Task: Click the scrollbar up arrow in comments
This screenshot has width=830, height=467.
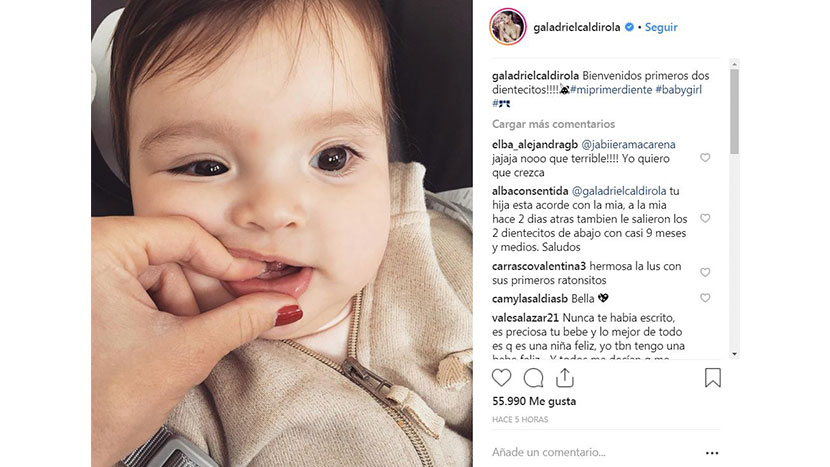Action: (734, 64)
